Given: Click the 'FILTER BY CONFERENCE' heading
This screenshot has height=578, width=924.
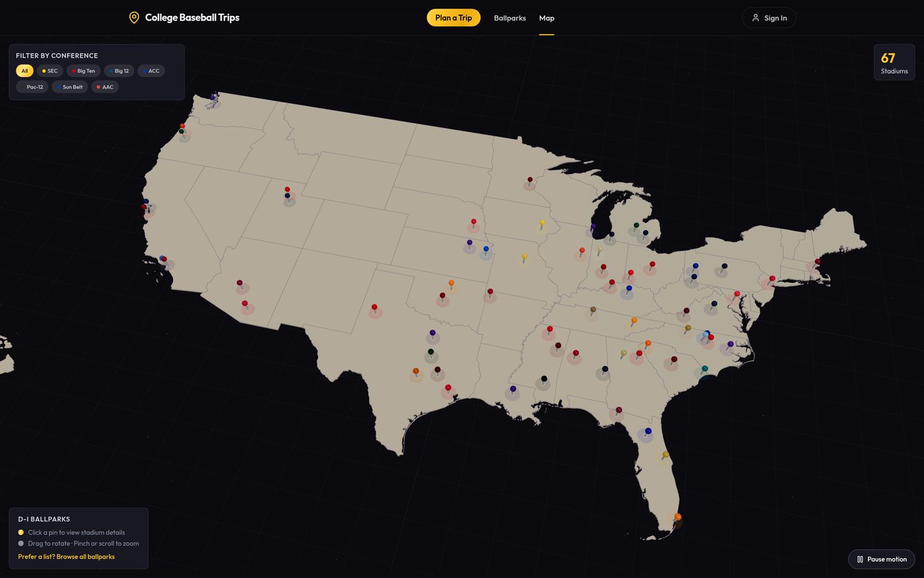Looking at the screenshot, I should pyautogui.click(x=57, y=55).
